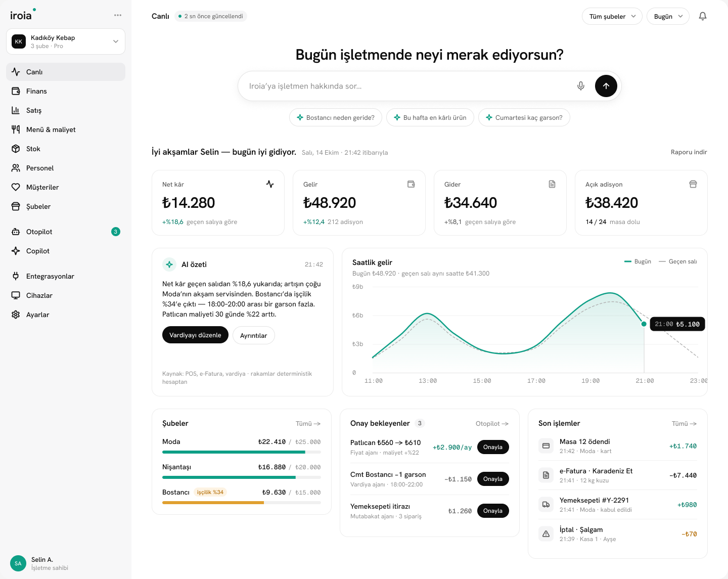Image resolution: width=728 pixels, height=579 pixels.
Task: Open the Tüm şubeler dropdown
Action: coord(612,16)
